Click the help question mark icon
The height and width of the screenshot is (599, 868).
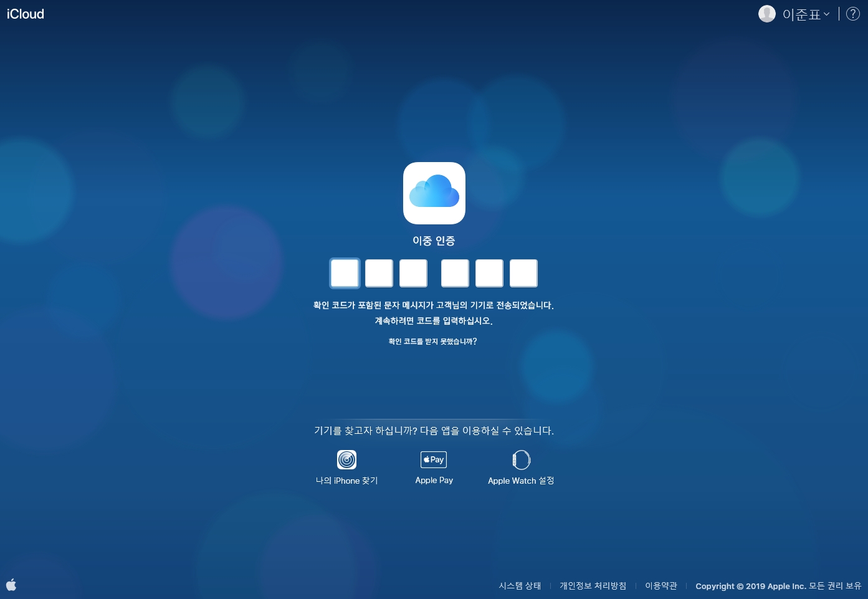tap(853, 14)
